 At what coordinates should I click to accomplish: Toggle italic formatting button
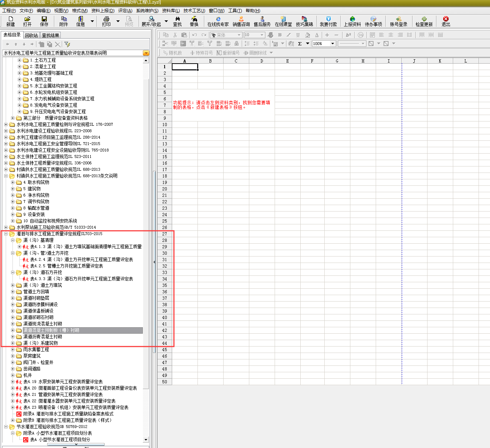tap(289, 35)
